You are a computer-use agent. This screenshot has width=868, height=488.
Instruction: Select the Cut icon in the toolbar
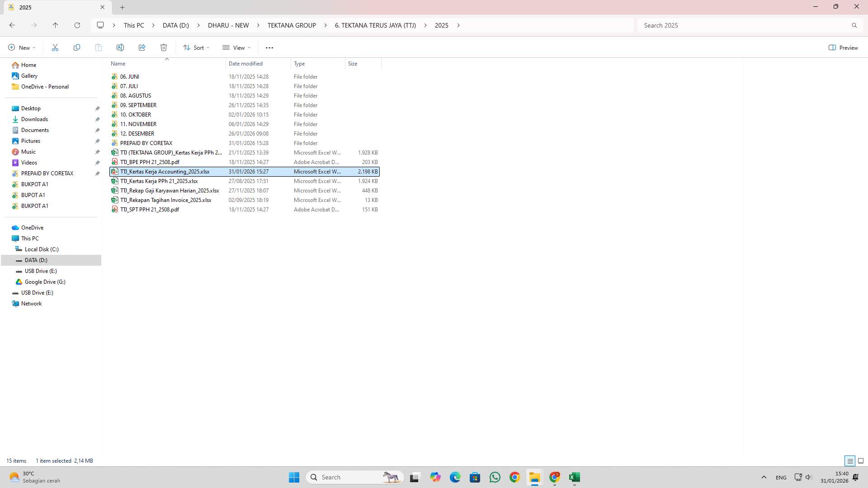click(55, 47)
